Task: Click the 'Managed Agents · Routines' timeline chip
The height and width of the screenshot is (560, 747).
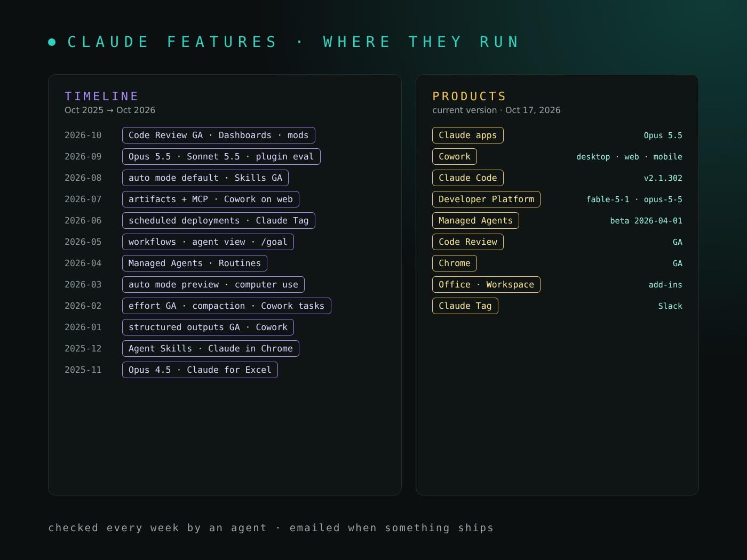Action: tap(195, 263)
